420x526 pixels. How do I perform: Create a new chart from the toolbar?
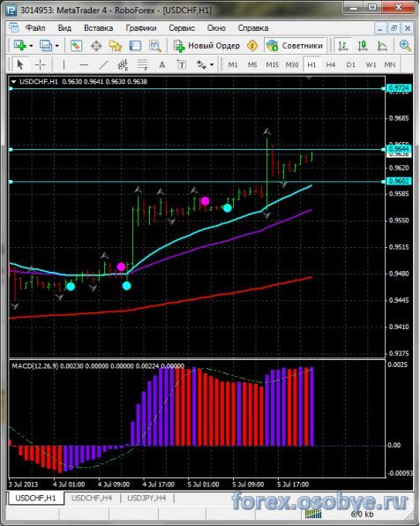[x=20, y=45]
